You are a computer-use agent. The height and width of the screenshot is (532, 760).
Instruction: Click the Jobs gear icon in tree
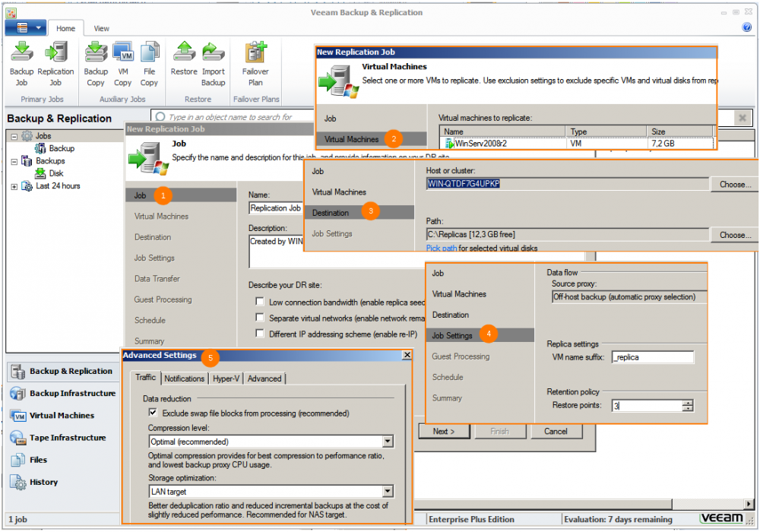tap(27, 136)
